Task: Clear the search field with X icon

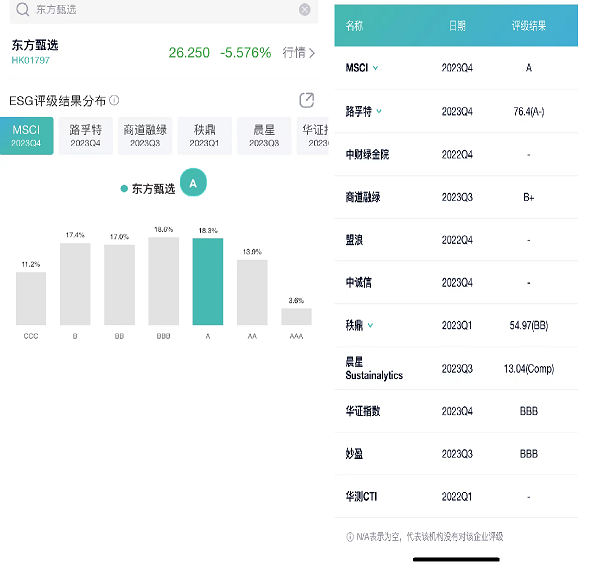Action: click(305, 10)
